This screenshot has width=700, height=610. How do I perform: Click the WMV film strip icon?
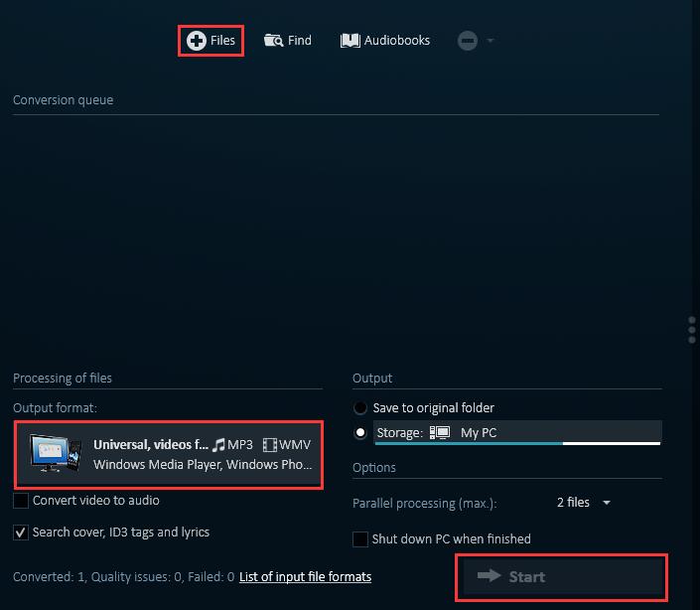pyautogui.click(x=269, y=445)
